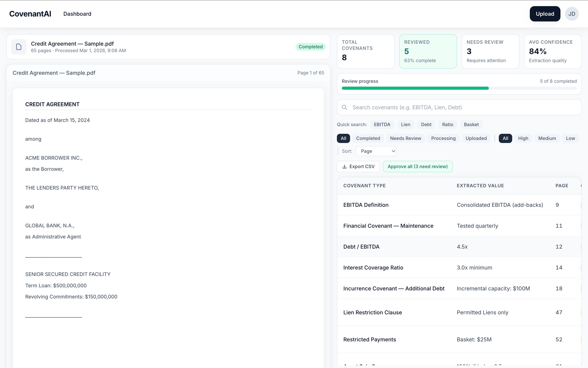Select Incurrence Covenant — Additional Debt row

pos(459,289)
